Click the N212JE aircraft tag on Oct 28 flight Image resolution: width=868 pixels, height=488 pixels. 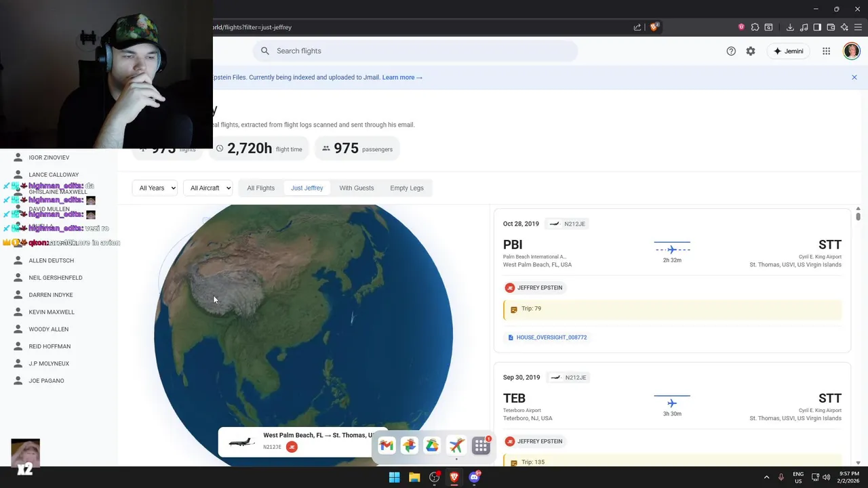pyautogui.click(x=568, y=224)
